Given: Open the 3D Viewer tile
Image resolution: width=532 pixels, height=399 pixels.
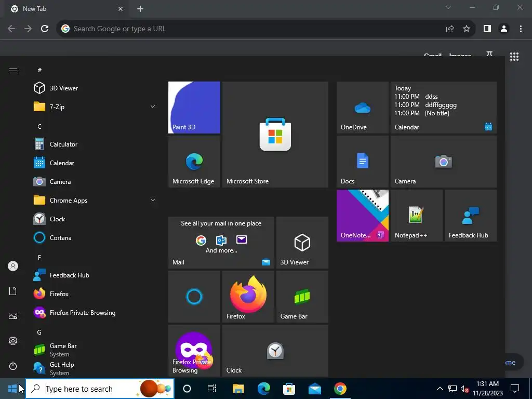Looking at the screenshot, I should click(x=302, y=243).
